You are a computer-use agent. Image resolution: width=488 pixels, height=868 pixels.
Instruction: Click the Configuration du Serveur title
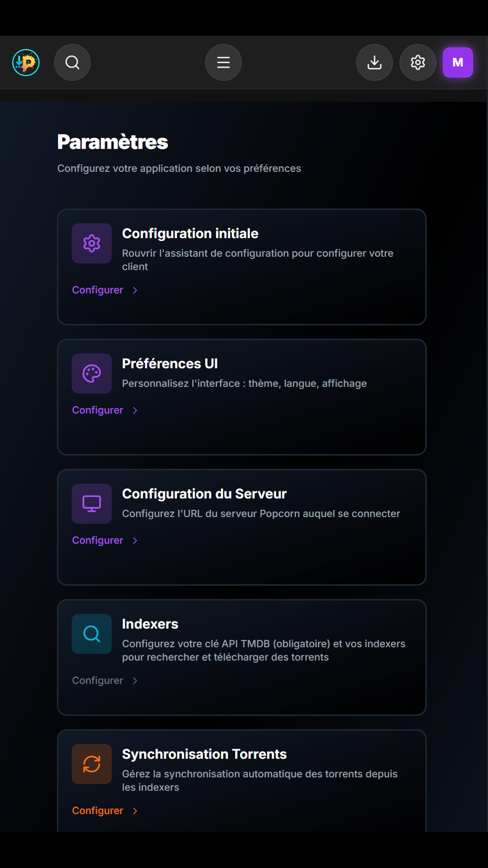[204, 494]
